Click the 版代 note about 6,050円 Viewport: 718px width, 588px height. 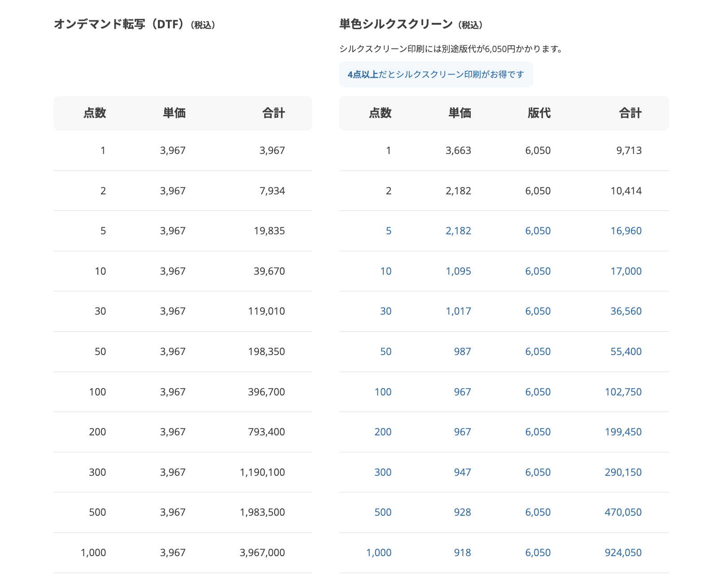tap(451, 49)
